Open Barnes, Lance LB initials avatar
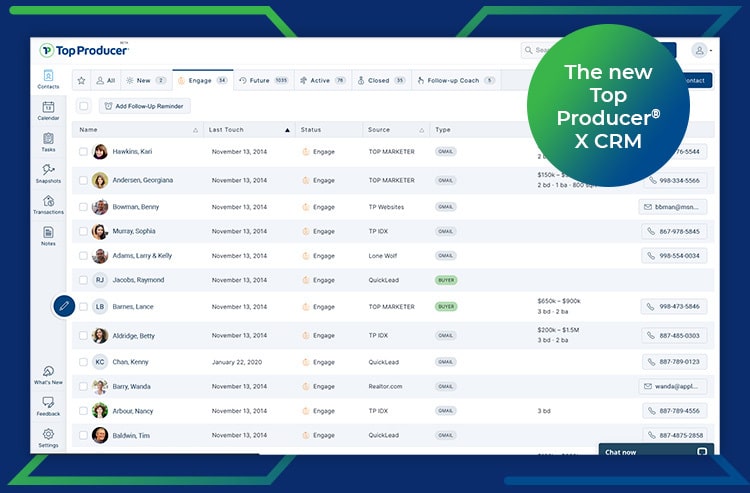Viewport: 750px width, 493px height. [x=100, y=307]
